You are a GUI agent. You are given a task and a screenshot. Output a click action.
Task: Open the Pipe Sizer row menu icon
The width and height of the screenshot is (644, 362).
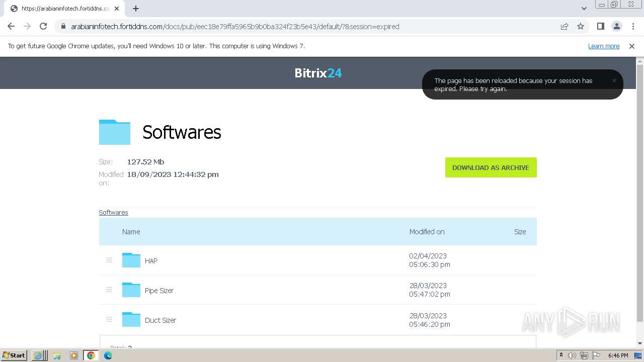click(109, 290)
